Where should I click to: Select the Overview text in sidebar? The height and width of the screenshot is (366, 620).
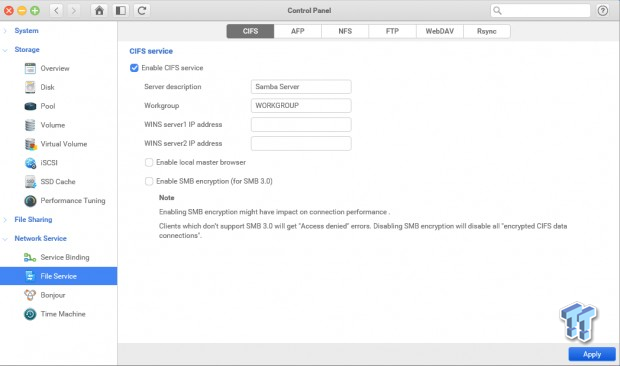[x=55, y=68]
